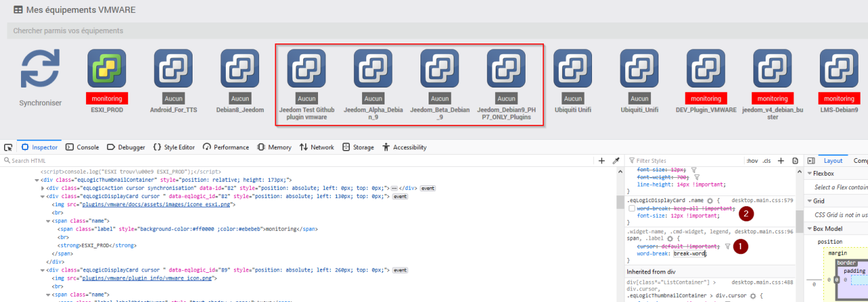Open the Jeedom_Debian9_PHP7_ONLY_Plugins VM icon
Screen dimensions: 868x302
506,69
